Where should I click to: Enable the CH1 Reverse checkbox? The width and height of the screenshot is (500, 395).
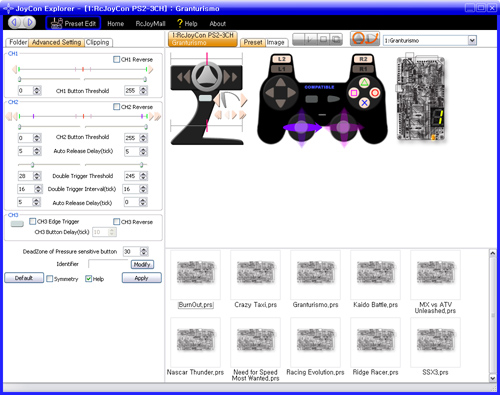coord(116,59)
